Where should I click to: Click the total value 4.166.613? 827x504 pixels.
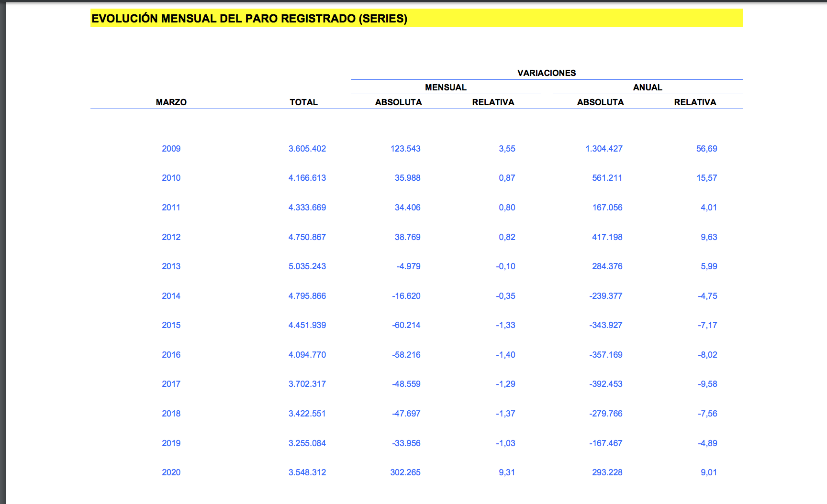click(x=307, y=178)
